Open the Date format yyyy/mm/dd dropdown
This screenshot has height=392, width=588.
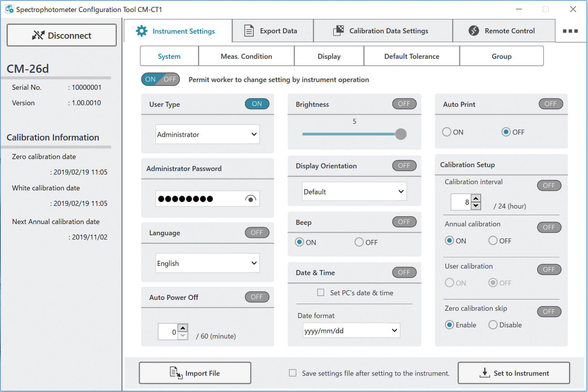click(x=351, y=330)
